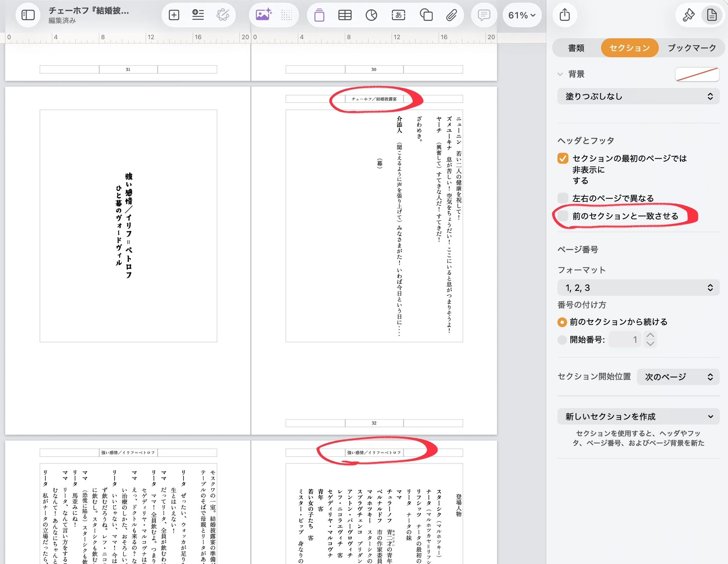728x564 pixels.
Task: Insert a text box via the あ icon
Action: 398,15
